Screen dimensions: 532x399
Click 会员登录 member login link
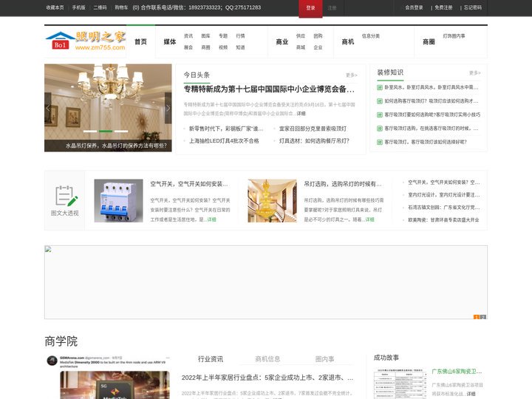click(414, 7)
